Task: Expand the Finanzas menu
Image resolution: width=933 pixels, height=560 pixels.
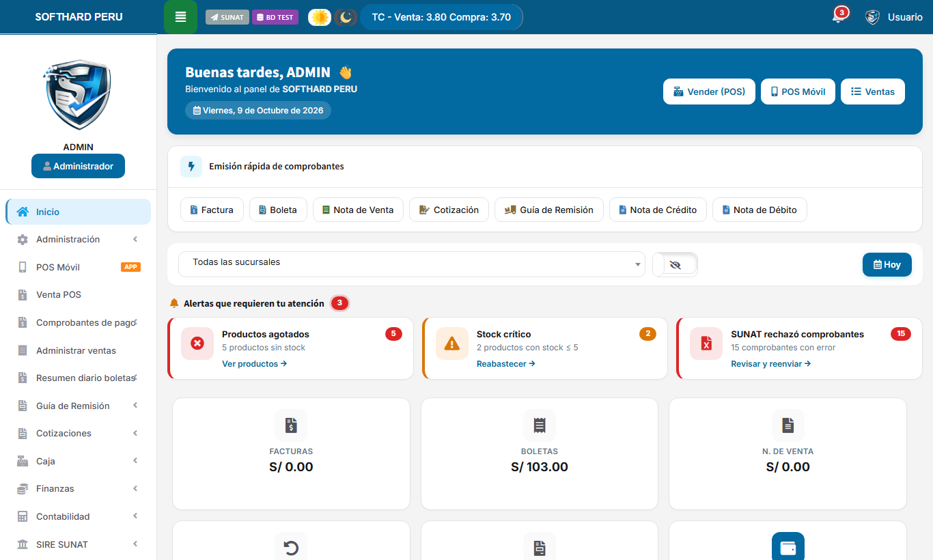Action: pos(79,489)
